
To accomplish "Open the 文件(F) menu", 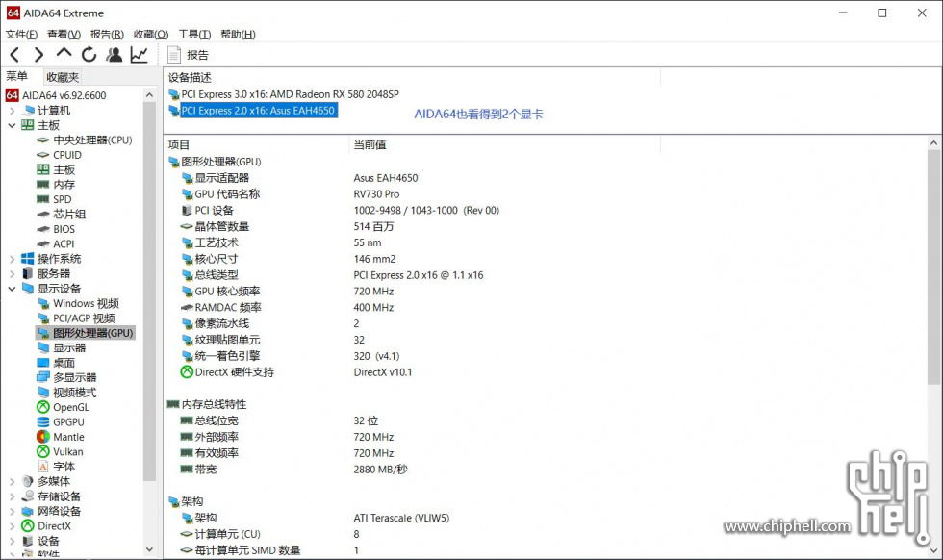I will point(21,35).
